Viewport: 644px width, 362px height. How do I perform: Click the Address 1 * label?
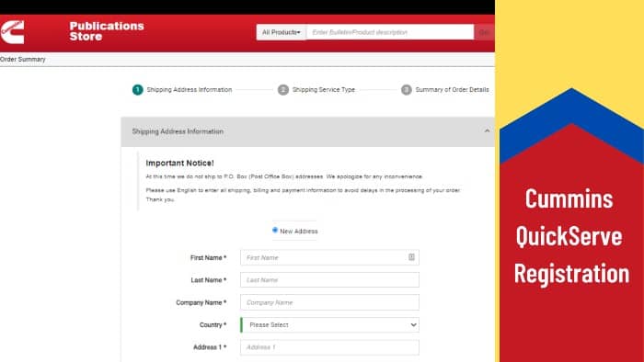[210, 347]
